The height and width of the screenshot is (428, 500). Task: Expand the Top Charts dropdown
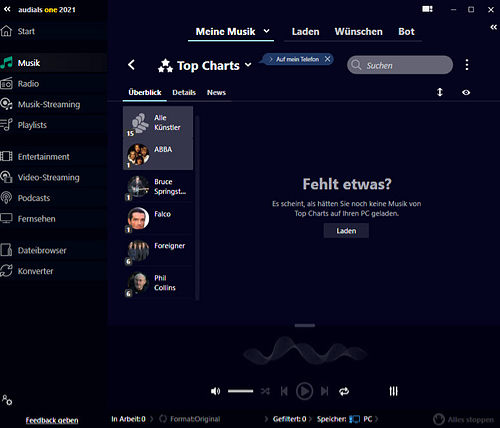[x=248, y=65]
